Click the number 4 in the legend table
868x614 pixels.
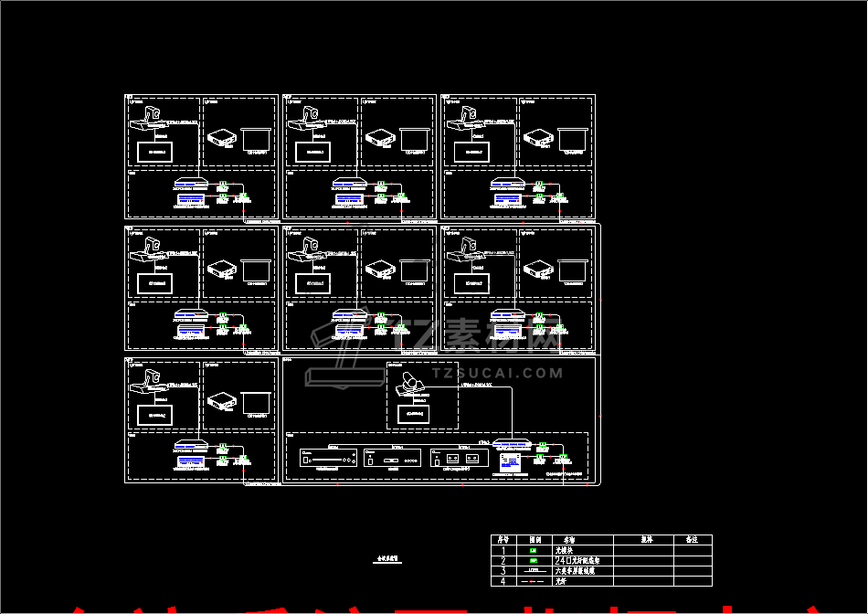click(x=503, y=581)
